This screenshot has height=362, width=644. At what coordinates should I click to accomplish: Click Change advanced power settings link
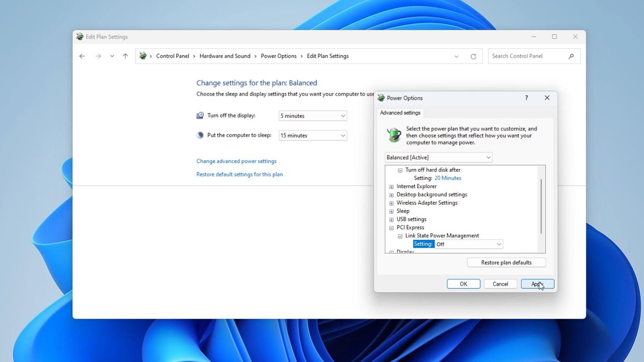pos(236,161)
